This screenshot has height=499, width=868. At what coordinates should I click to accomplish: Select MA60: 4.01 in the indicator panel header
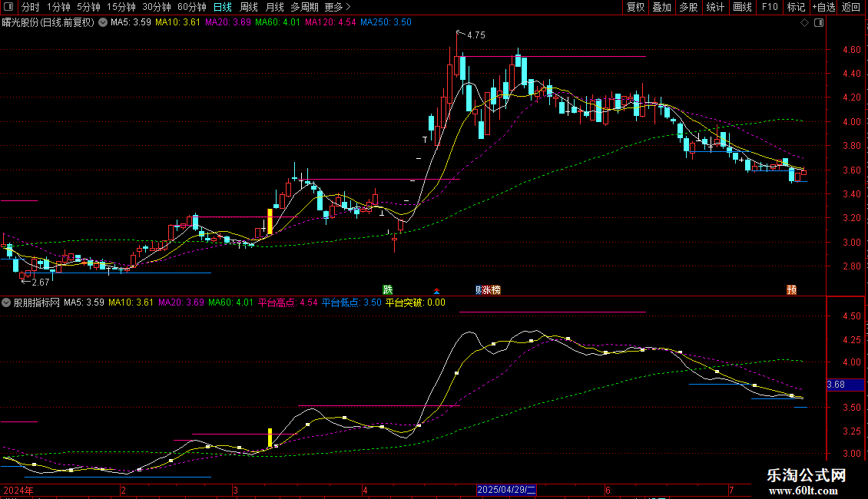(x=231, y=302)
